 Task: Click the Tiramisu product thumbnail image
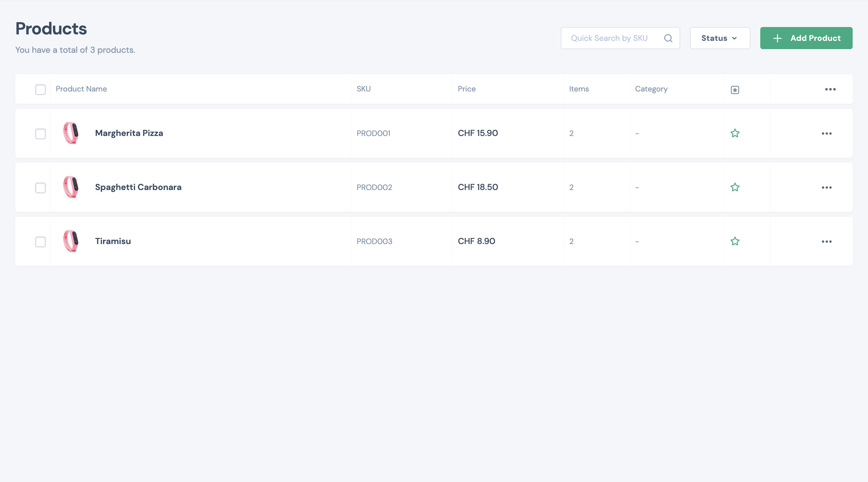(x=71, y=241)
